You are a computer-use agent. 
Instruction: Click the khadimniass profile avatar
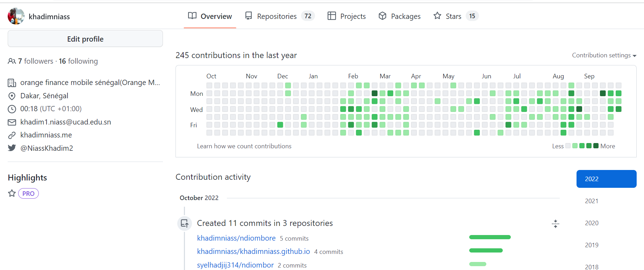pos(16,16)
